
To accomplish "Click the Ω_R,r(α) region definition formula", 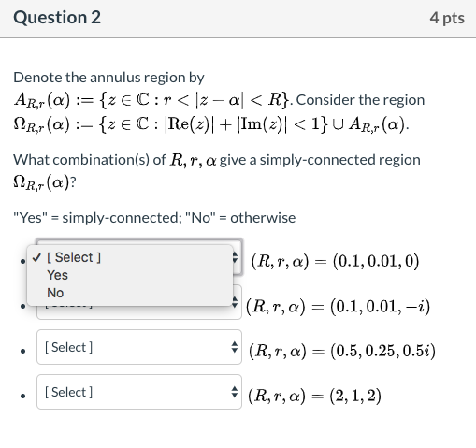I will pyautogui.click(x=210, y=124).
